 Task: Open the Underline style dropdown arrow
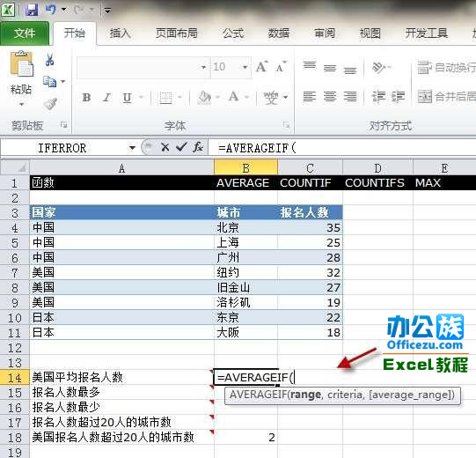click(x=141, y=98)
